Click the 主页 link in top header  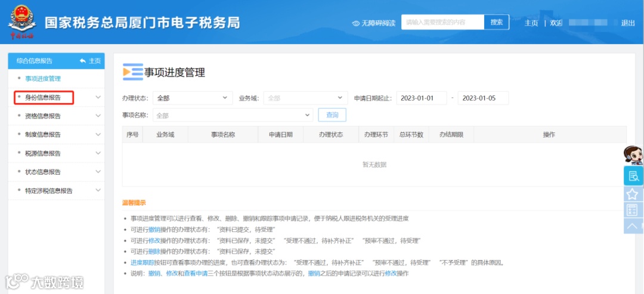pyautogui.click(x=531, y=23)
